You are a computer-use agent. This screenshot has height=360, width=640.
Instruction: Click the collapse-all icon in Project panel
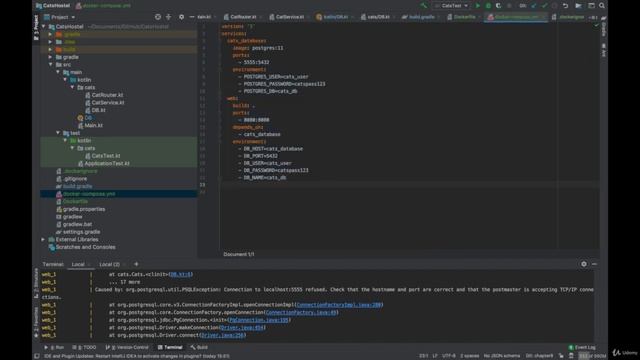pyautogui.click(x=169, y=17)
